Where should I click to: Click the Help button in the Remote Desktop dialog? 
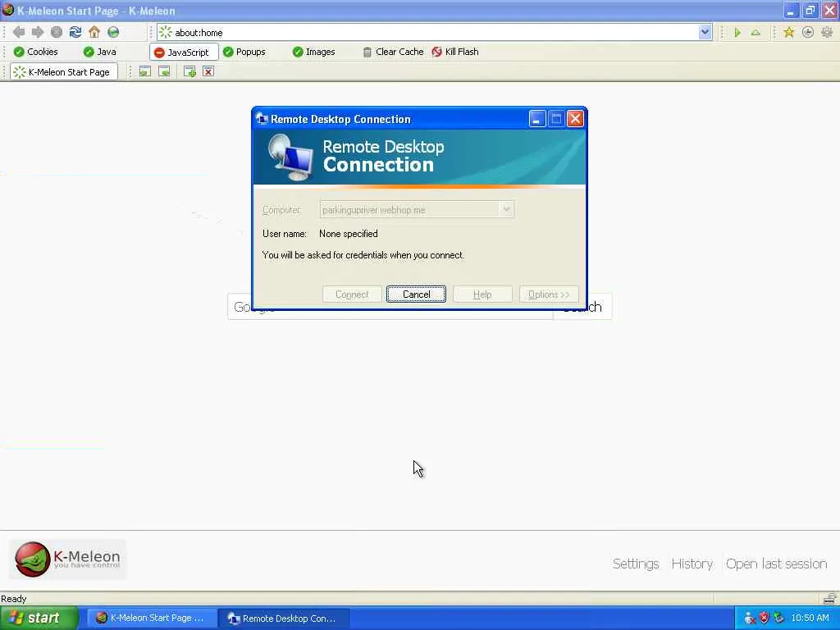482,294
